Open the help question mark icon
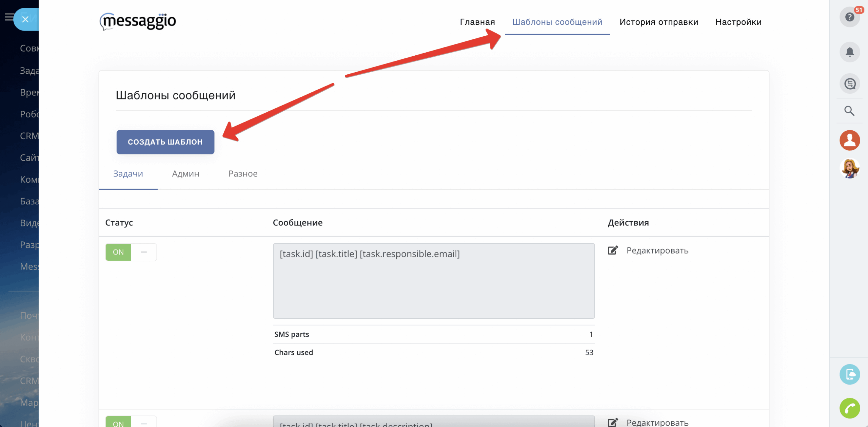 pyautogui.click(x=849, y=17)
